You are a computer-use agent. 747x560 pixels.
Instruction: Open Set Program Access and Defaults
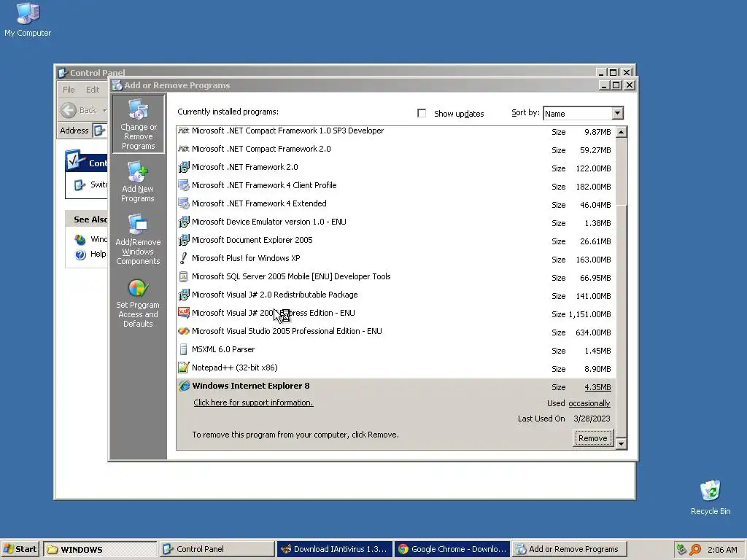tap(138, 303)
